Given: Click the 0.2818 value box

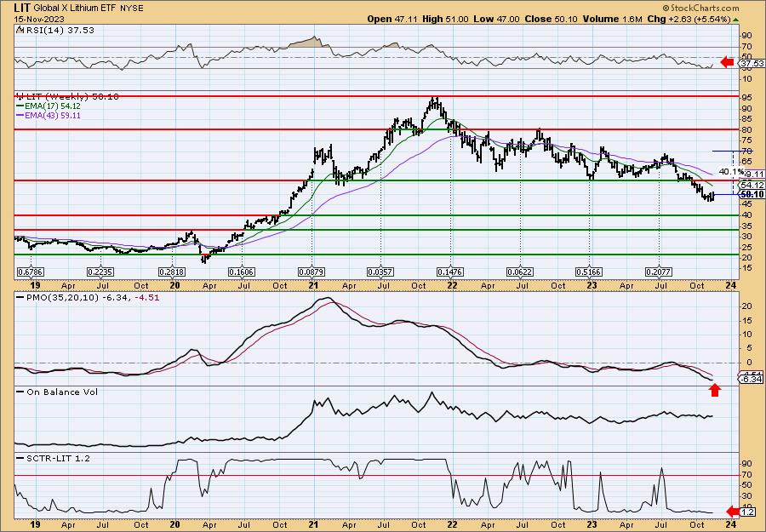Looking at the screenshot, I should pyautogui.click(x=171, y=272).
